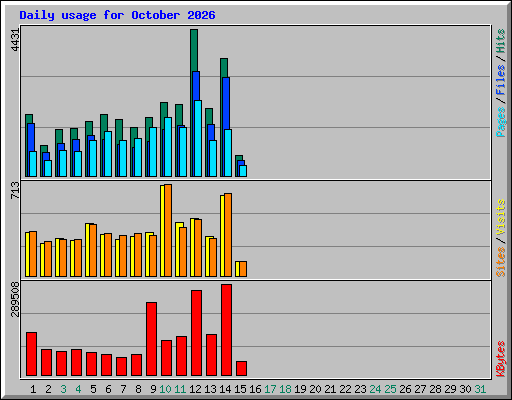
Task: Click day 23 on the x-axis
Action: 360,389
